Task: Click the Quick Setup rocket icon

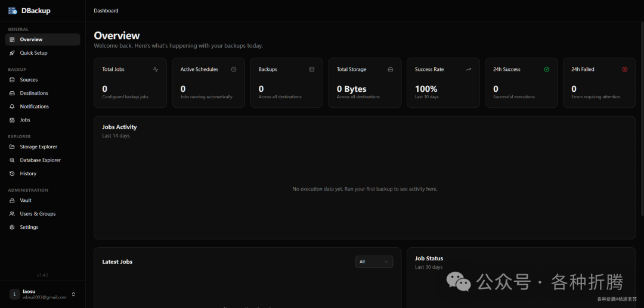Action: 12,53
